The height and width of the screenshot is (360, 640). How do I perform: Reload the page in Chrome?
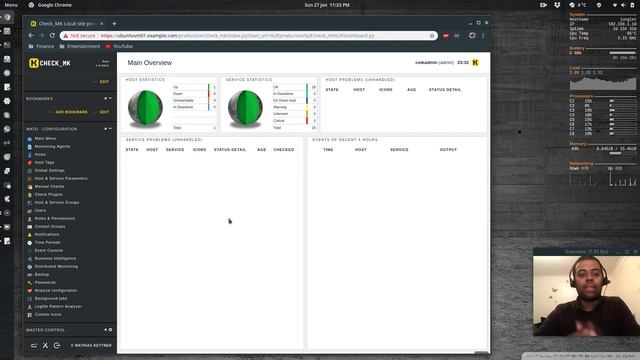[52, 36]
